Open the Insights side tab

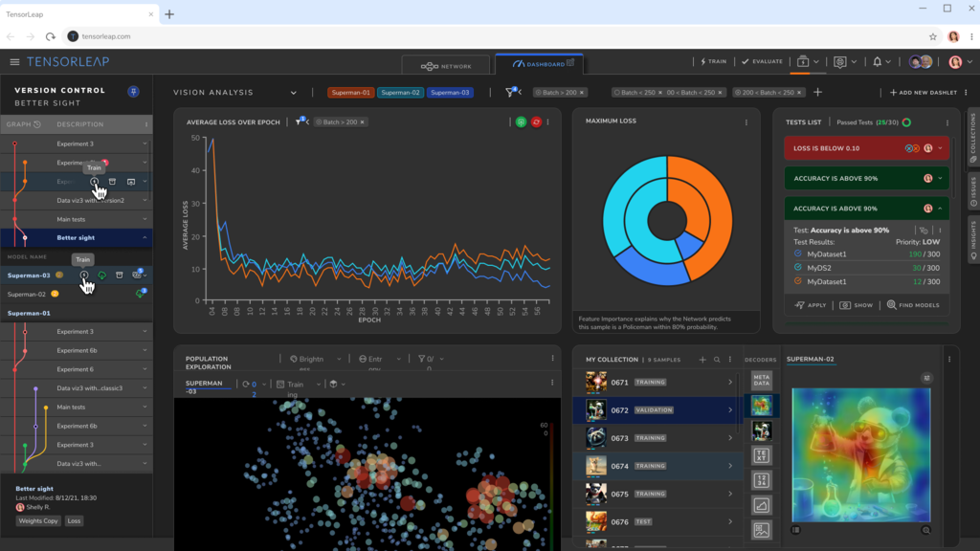(x=973, y=238)
